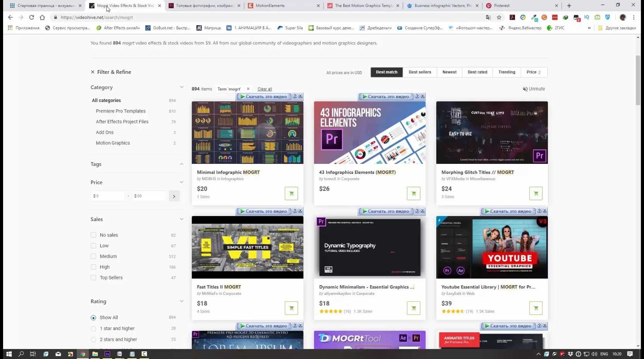Add Youtube Essential Library to cart
The height and width of the screenshot is (359, 644).
click(x=536, y=308)
